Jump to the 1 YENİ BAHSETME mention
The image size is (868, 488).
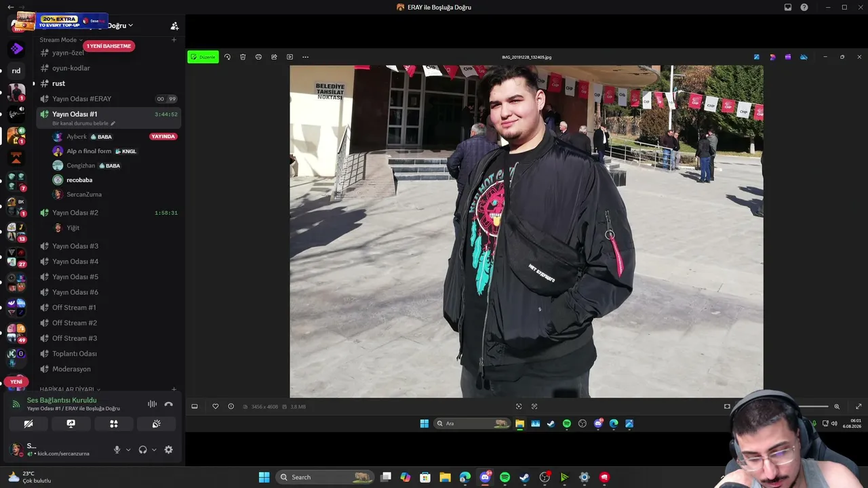pos(108,46)
